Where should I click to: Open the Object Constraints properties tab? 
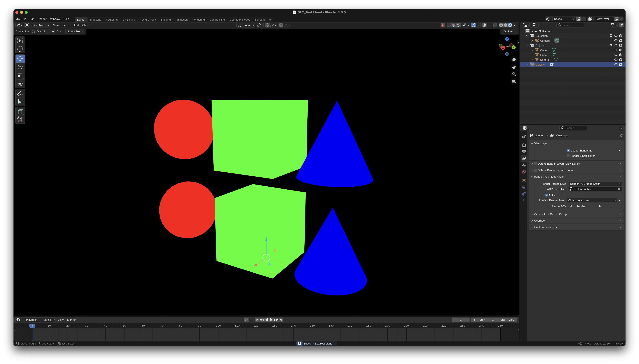pyautogui.click(x=524, y=194)
